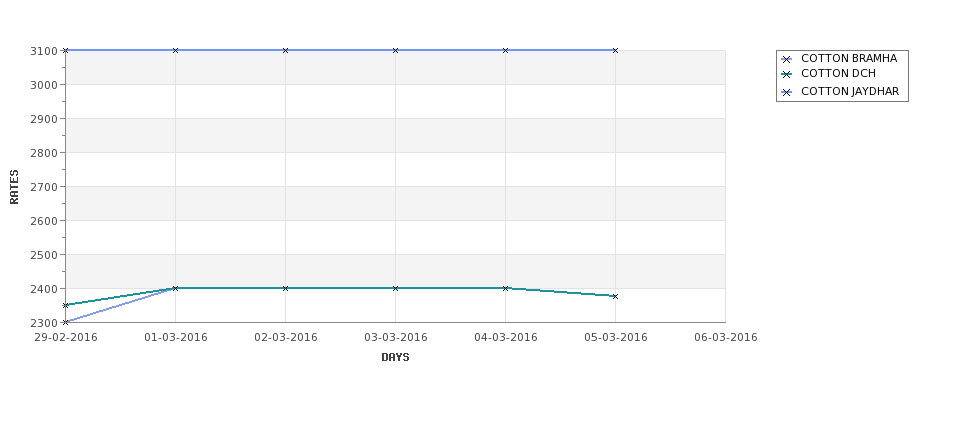The height and width of the screenshot is (429, 975).
Task: Click the COTTON DCH legend marker icon
Action: [787, 75]
